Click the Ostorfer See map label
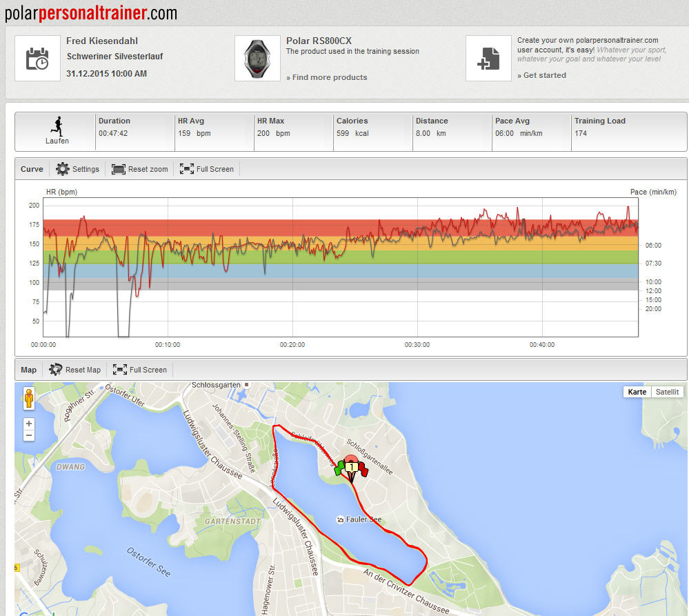The image size is (689, 616). click(x=149, y=562)
